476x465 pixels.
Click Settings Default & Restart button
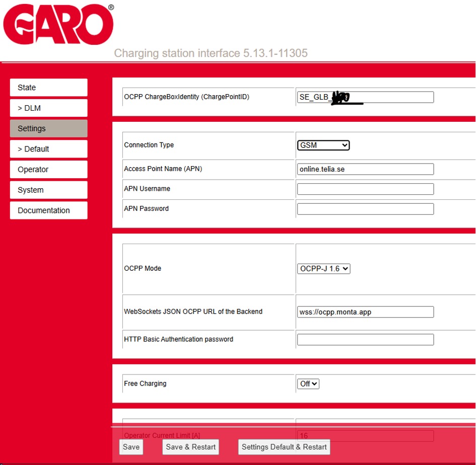pos(284,447)
